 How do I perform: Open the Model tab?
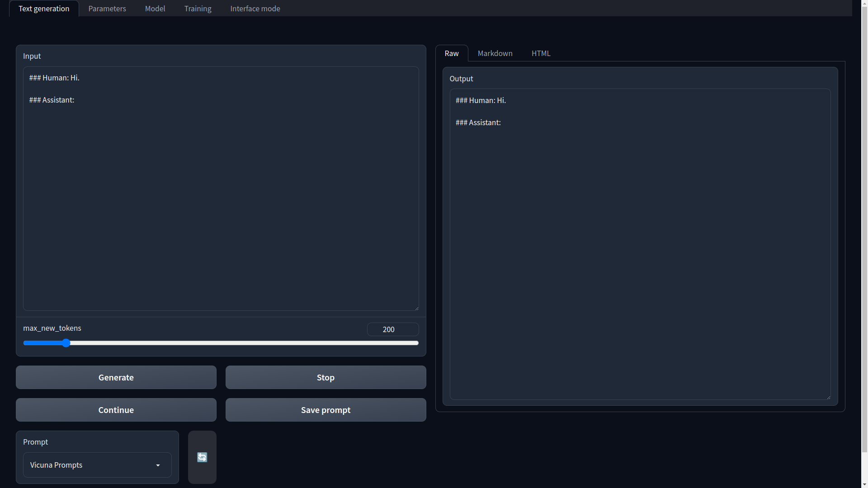point(155,8)
